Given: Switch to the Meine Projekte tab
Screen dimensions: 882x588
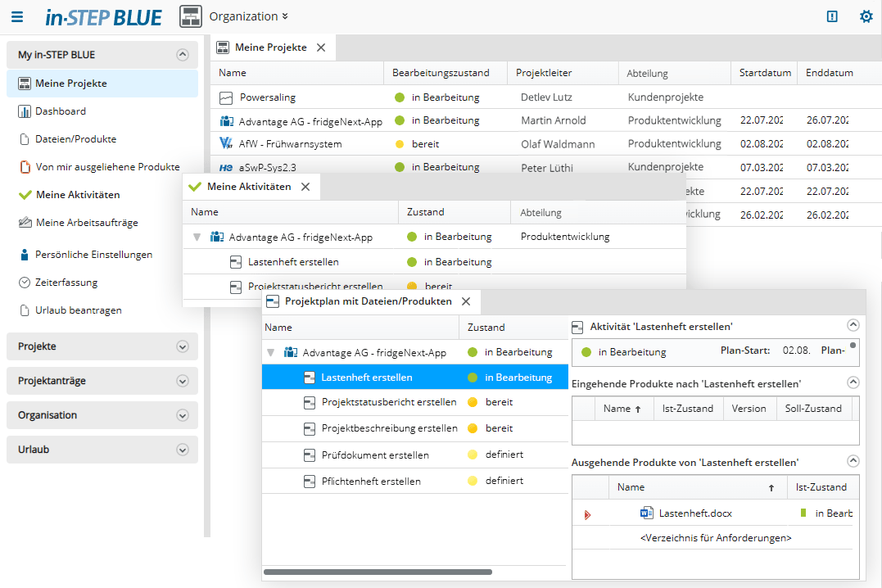Looking at the screenshot, I should [270, 47].
